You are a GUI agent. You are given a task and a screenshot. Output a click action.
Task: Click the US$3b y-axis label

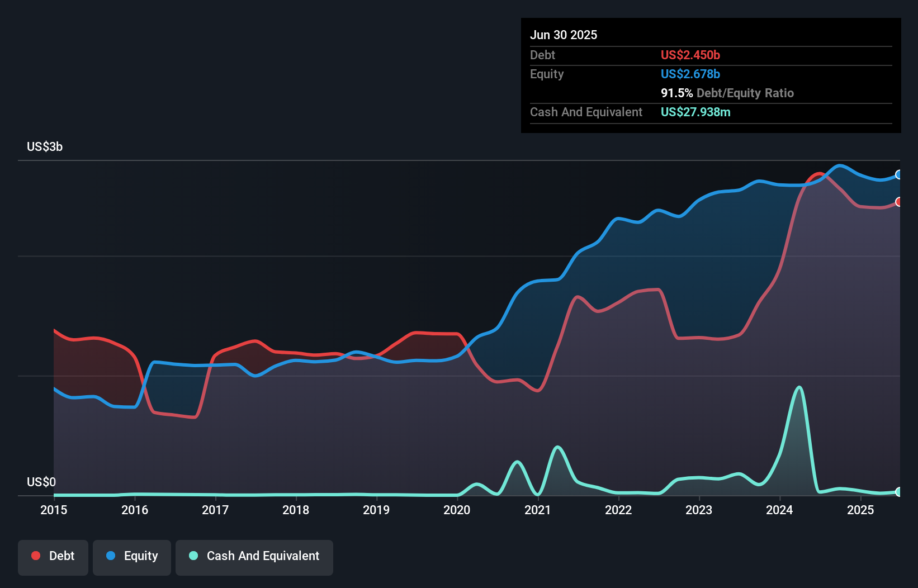45,146
